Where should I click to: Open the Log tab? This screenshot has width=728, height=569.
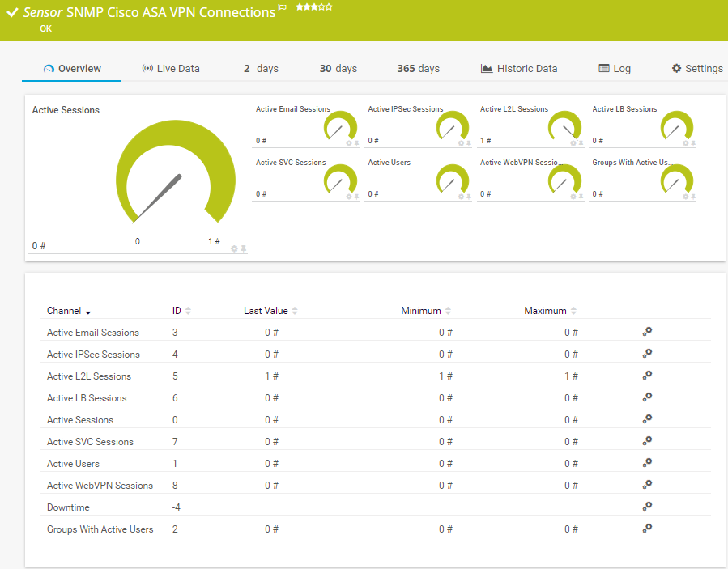[615, 69]
